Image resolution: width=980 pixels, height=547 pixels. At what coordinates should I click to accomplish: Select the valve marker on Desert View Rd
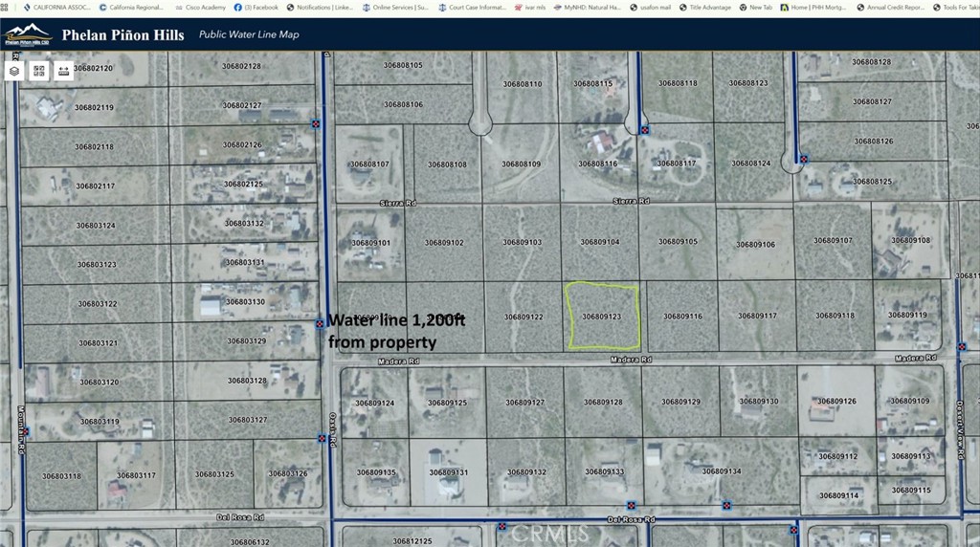[962, 346]
